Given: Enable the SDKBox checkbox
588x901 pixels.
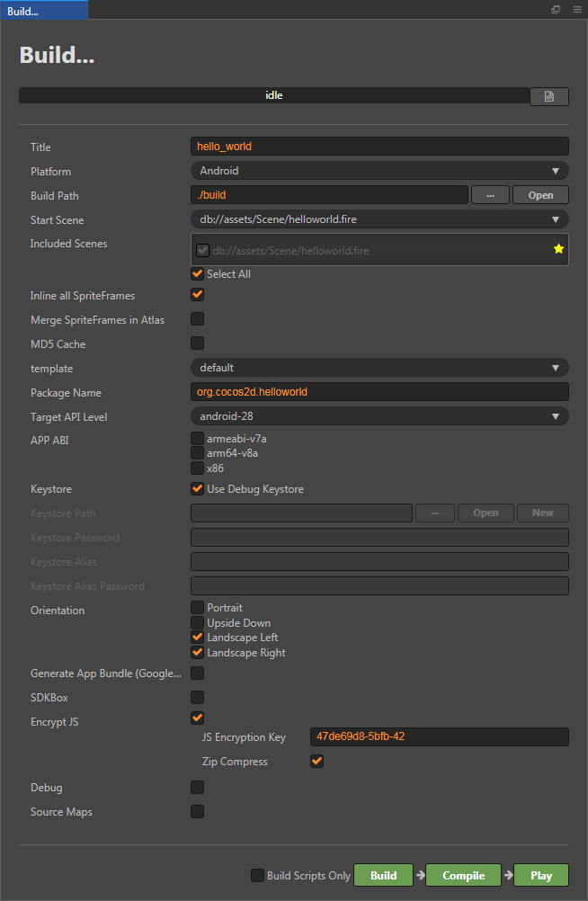Looking at the screenshot, I should [197, 697].
